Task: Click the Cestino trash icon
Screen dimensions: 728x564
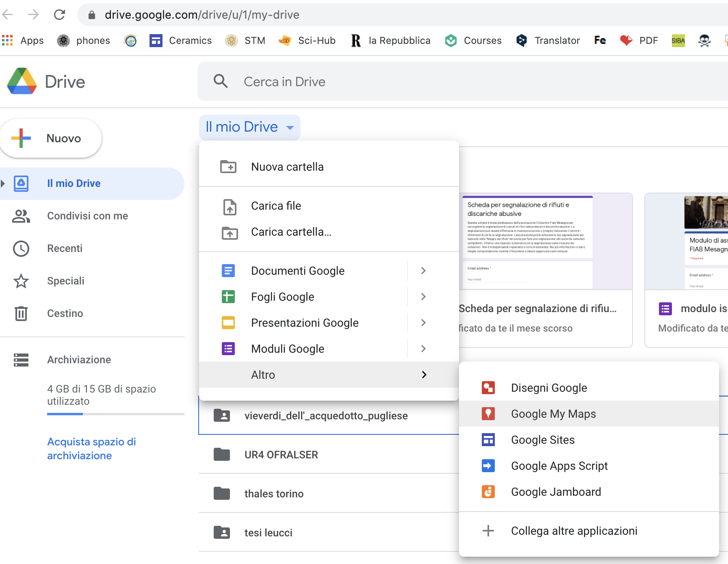Action: coord(21,313)
